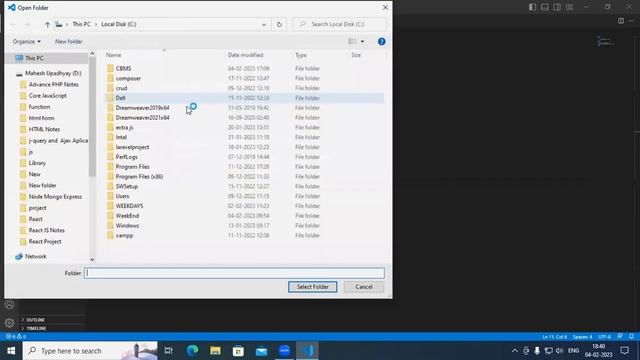Select This PC in the address breadcrumb
640x360 pixels.
pyautogui.click(x=81, y=24)
